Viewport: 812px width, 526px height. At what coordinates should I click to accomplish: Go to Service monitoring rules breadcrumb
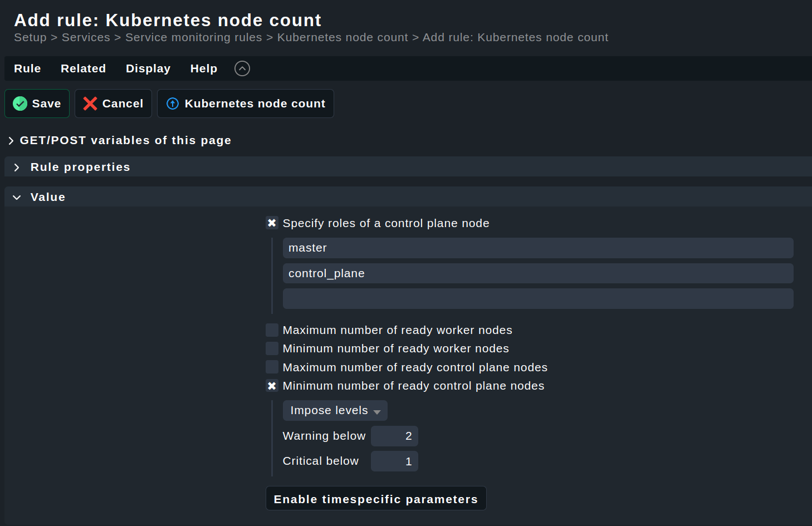coord(193,37)
